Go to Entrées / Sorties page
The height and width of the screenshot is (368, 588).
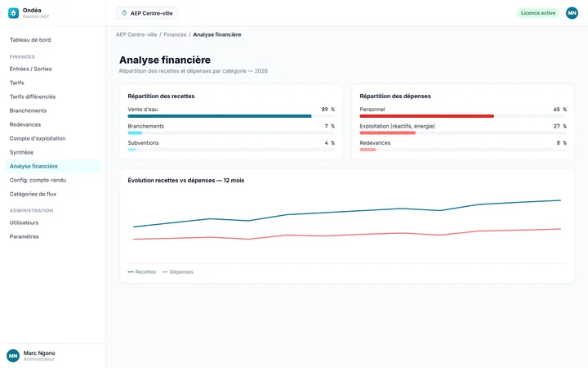pyautogui.click(x=31, y=69)
